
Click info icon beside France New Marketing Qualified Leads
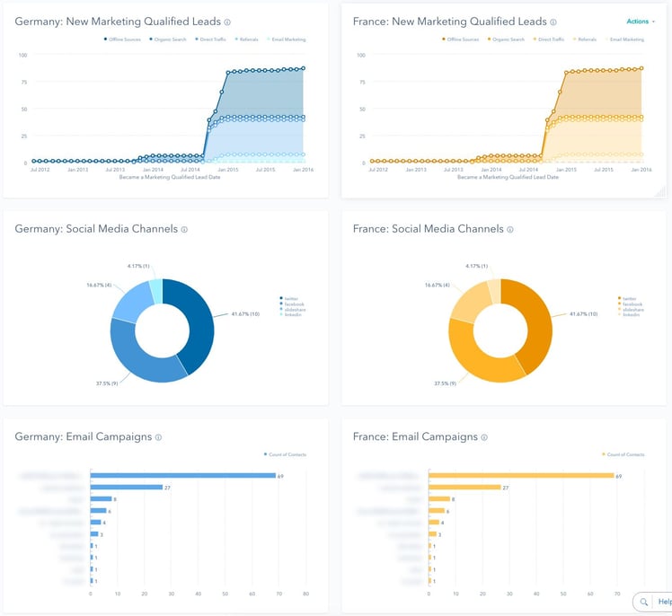tap(553, 22)
